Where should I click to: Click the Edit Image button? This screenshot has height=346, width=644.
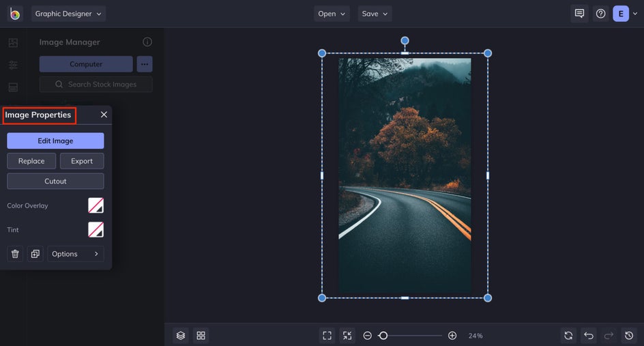(55, 141)
